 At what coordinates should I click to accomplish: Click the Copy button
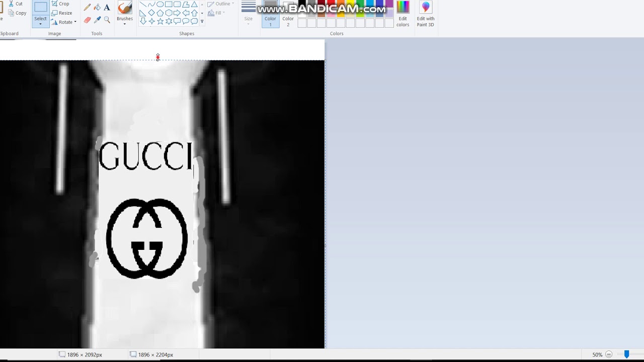tap(18, 13)
